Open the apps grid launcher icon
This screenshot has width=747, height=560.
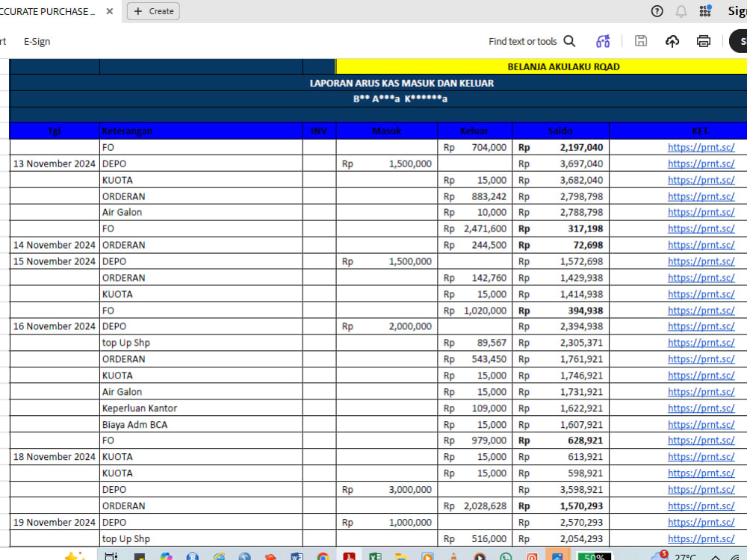[705, 11]
